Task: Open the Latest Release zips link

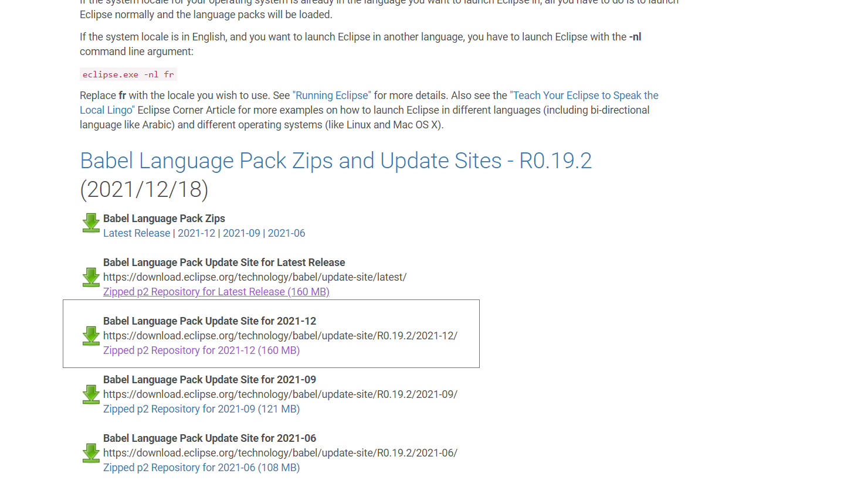Action: [x=137, y=233]
